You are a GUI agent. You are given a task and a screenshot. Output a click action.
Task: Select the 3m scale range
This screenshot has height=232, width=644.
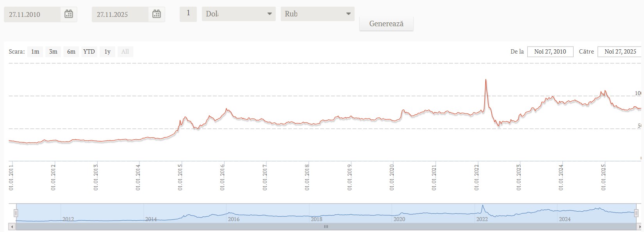click(53, 52)
